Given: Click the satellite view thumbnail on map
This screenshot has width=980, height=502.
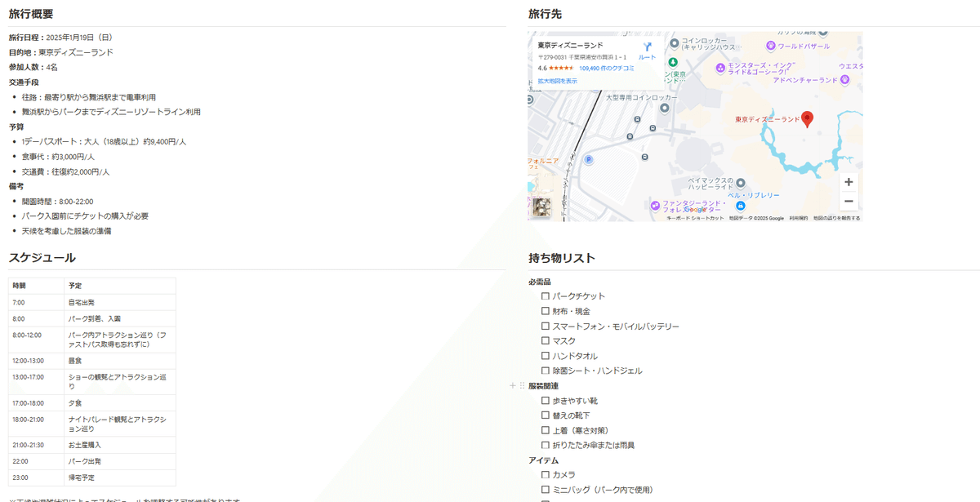Looking at the screenshot, I should (541, 207).
